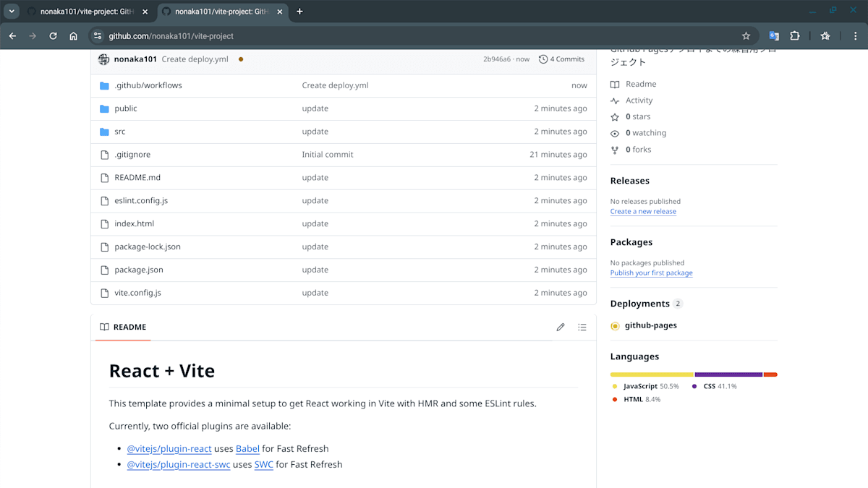Click the nonaka101 avatar image
This screenshot has width=868, height=488.
pos(103,59)
